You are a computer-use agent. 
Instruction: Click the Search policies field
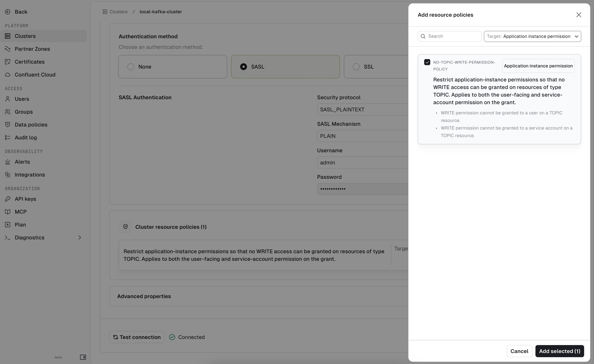[450, 36]
